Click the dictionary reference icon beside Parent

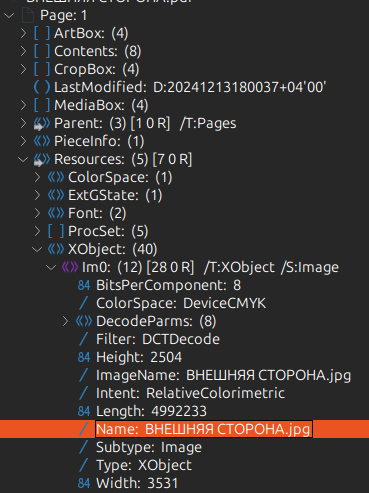tap(42, 123)
